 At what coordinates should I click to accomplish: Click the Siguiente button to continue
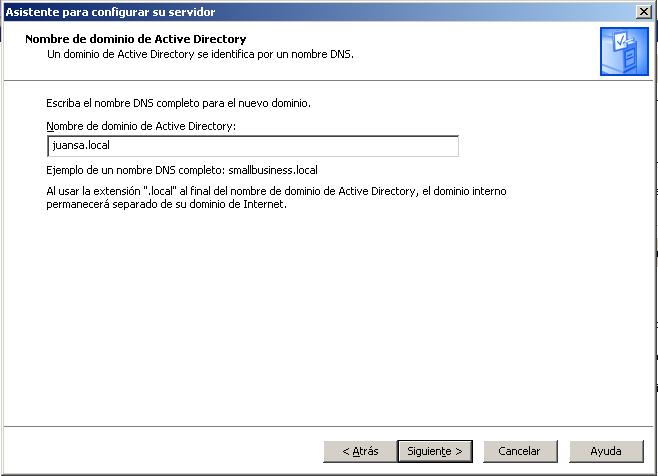tap(435, 451)
